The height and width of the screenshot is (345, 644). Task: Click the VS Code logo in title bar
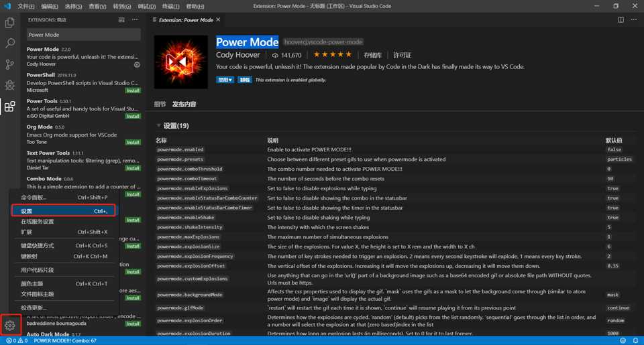(7, 6)
